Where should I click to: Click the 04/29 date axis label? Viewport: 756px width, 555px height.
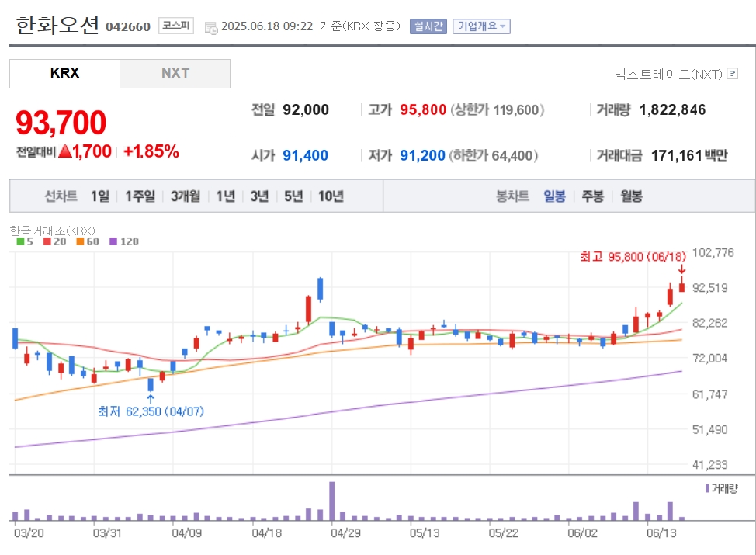click(x=345, y=533)
